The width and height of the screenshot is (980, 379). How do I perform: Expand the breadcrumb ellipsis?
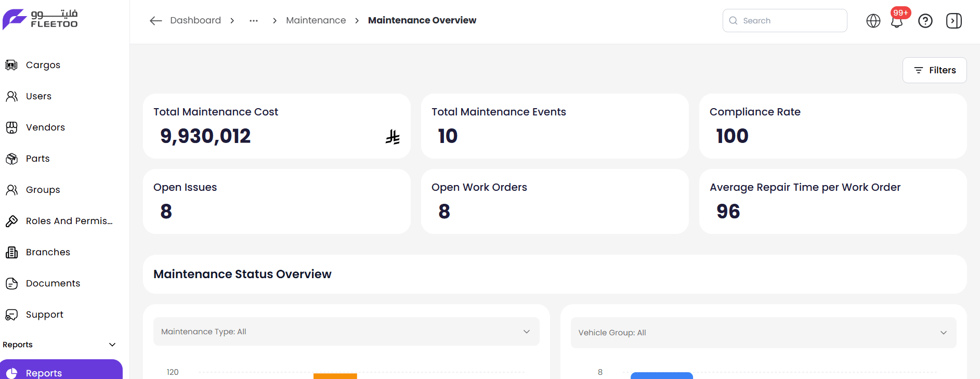pyautogui.click(x=253, y=21)
